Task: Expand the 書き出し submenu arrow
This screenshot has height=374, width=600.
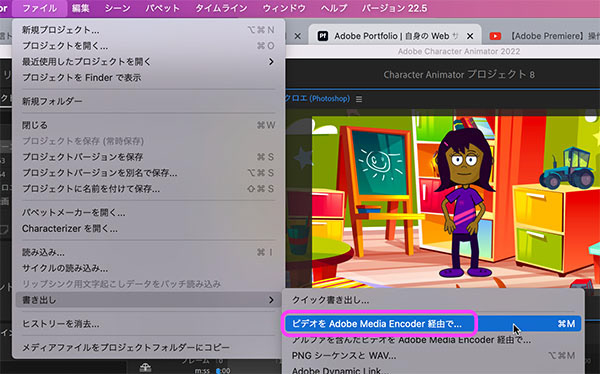Action: [x=271, y=300]
